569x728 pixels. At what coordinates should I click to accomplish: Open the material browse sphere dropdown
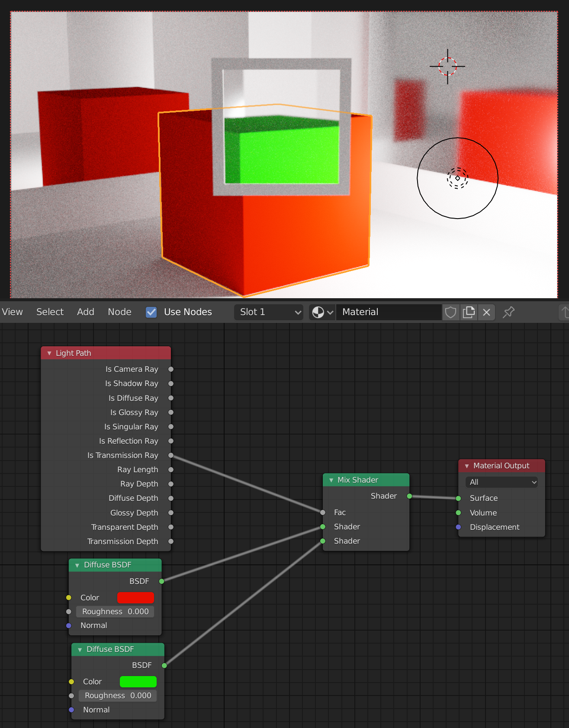[323, 312]
